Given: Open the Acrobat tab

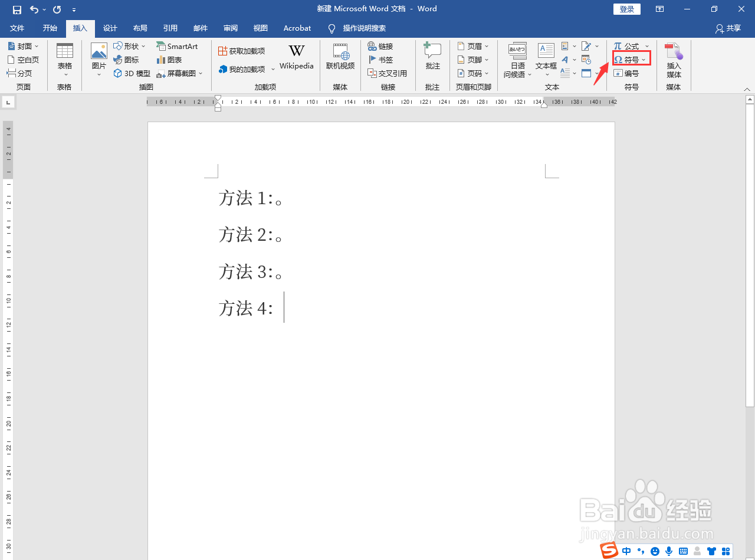Looking at the screenshot, I should (297, 28).
